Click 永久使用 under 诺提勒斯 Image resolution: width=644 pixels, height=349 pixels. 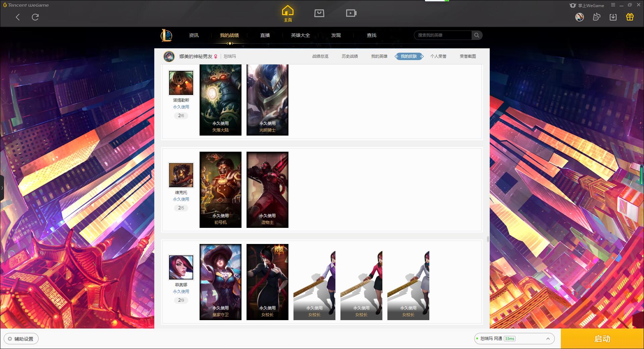click(181, 107)
